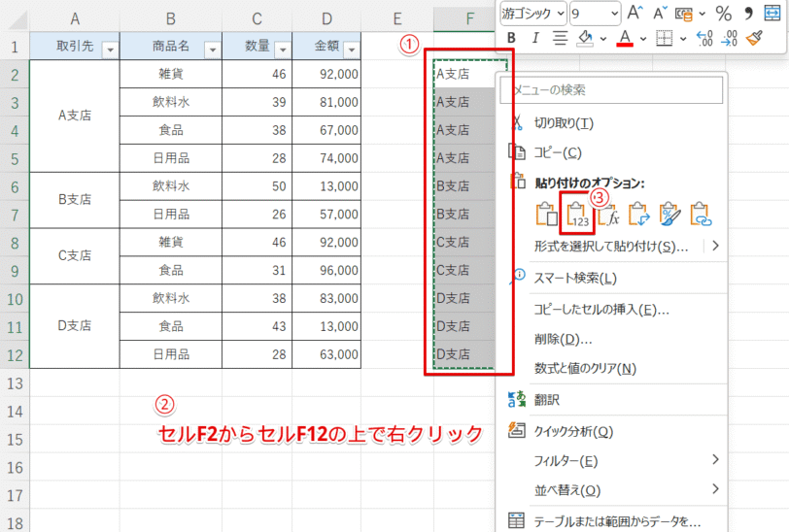Choose paste formulas (fx) option

(608, 215)
